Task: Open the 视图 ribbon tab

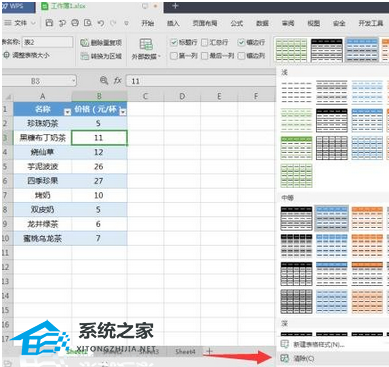Action: (x=314, y=23)
